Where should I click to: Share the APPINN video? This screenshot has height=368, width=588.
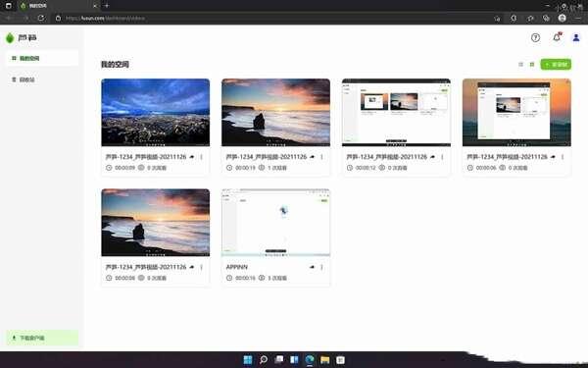coord(312,267)
